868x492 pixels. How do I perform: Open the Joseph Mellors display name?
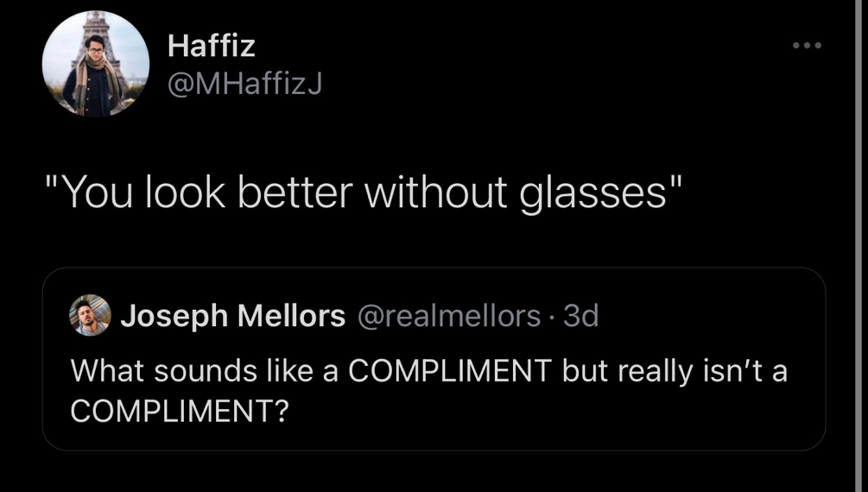click(232, 317)
